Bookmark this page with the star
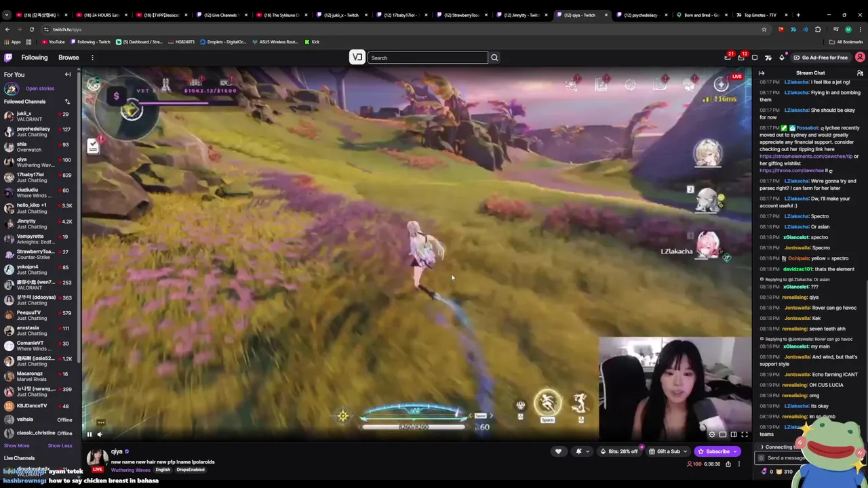This screenshot has height=488, width=868. 764,29
